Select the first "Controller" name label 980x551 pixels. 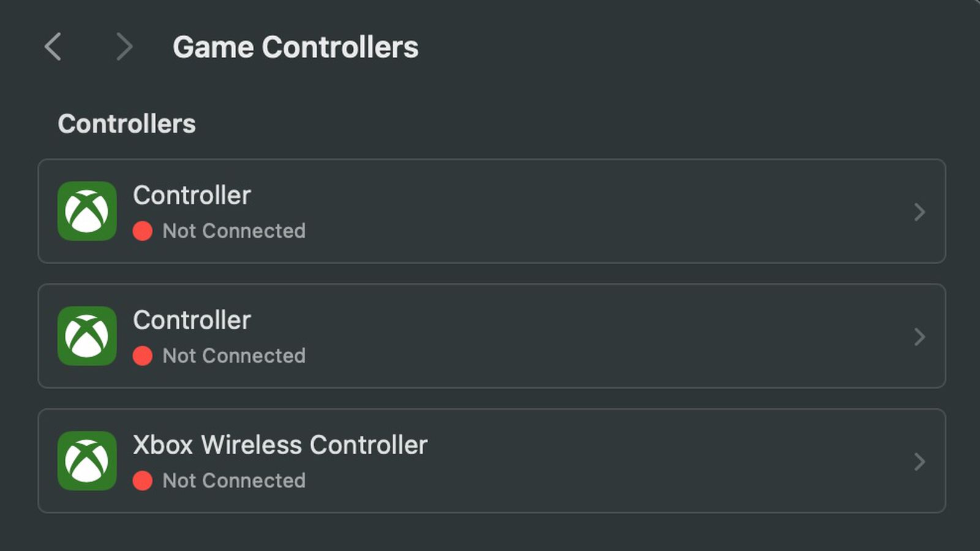192,196
